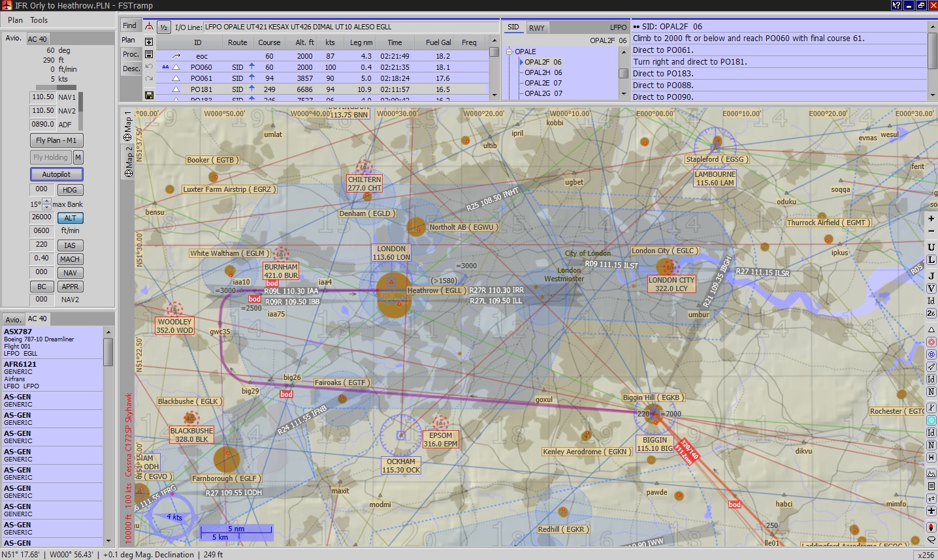Select OPAL2G 07 in SID tree
Screen dimensions: 938x560
click(x=543, y=93)
